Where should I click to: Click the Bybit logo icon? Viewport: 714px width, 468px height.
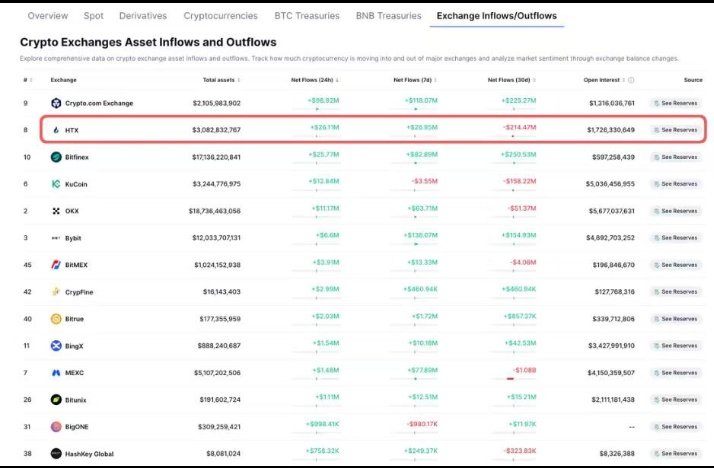click(x=56, y=238)
